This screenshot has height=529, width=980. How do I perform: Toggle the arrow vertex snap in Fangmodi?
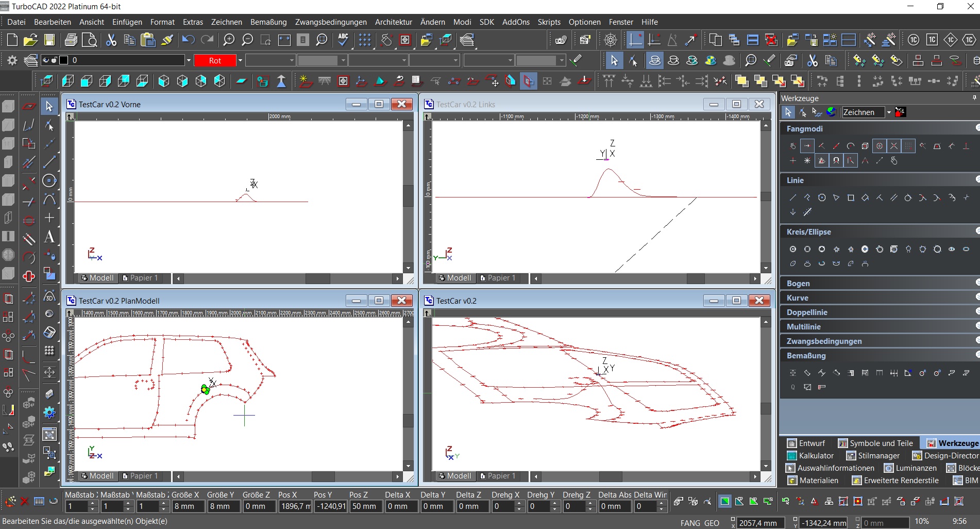coord(807,146)
